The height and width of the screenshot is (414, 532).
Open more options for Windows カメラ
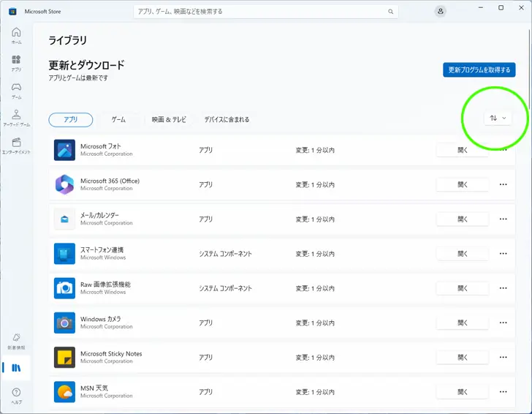(503, 323)
